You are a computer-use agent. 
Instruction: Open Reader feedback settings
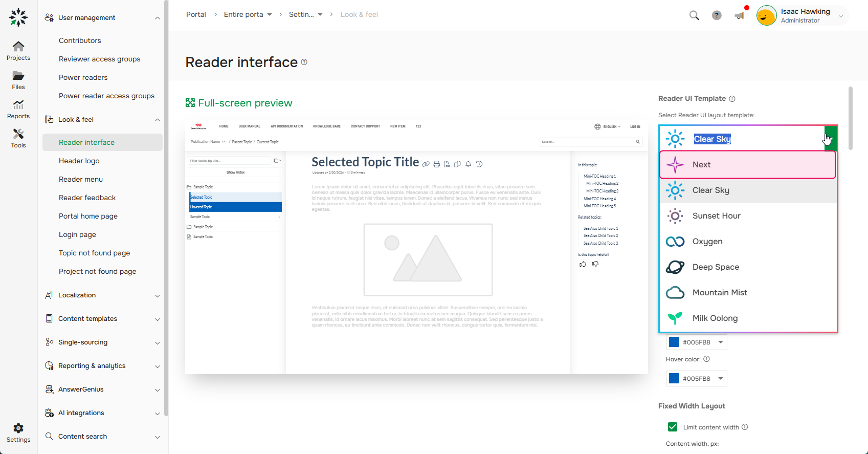point(87,198)
